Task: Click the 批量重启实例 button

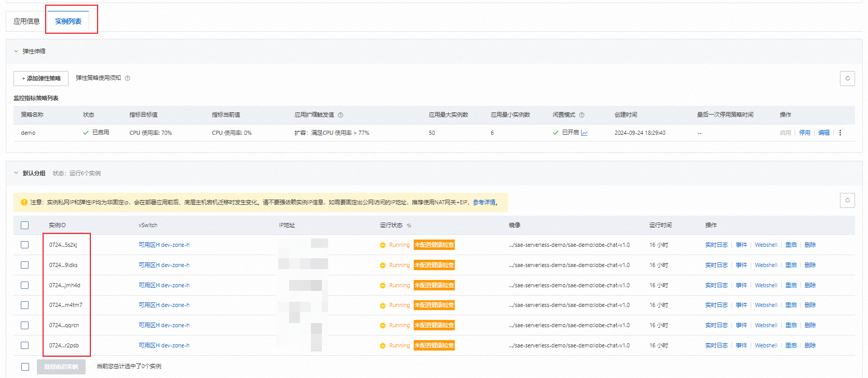Action: [61, 367]
